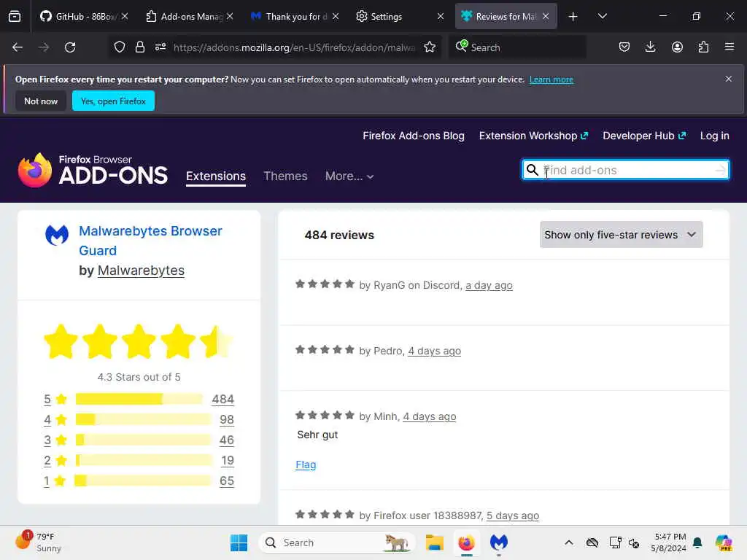
Task: Open the Malwarebytes author link
Action: click(141, 271)
